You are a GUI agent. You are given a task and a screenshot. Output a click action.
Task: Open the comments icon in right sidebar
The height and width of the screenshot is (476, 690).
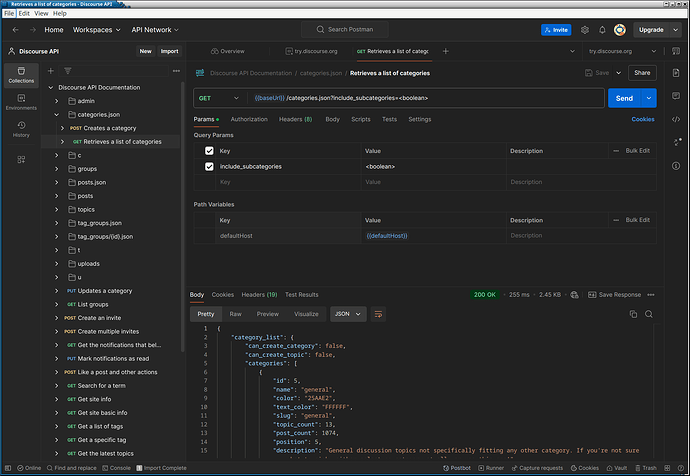[676, 96]
